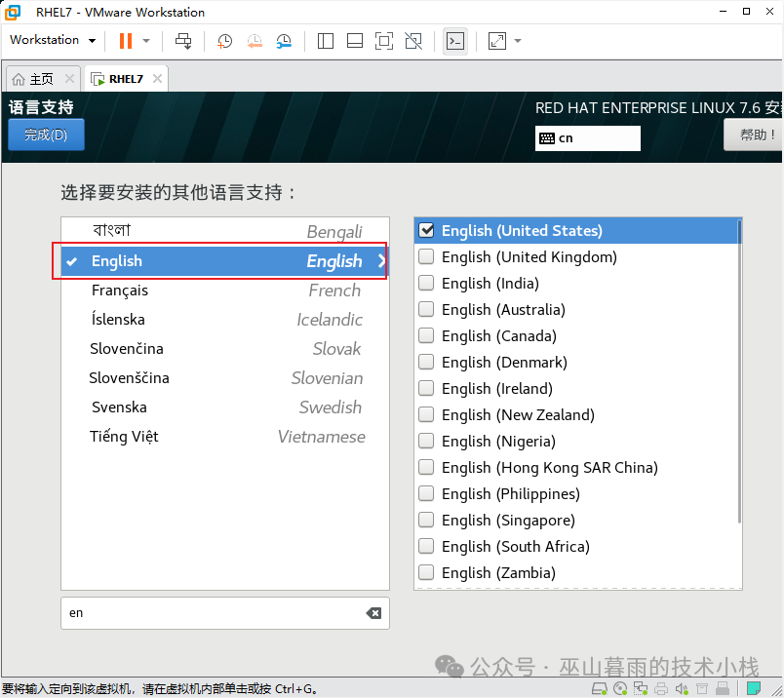The image size is (784, 698).
Task: Click send Ctrl+Alt+Del toolbar icon
Action: (x=183, y=41)
